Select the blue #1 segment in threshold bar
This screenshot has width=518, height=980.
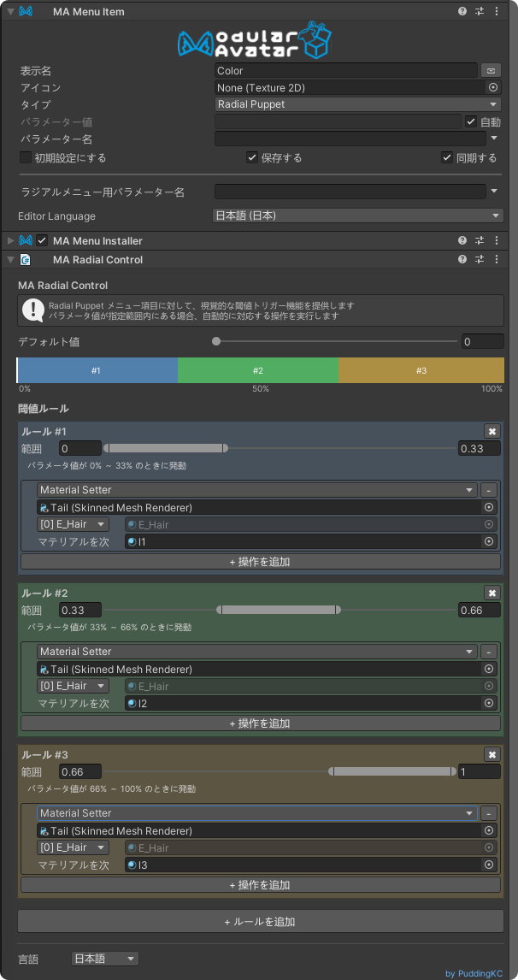pyautogui.click(x=97, y=370)
